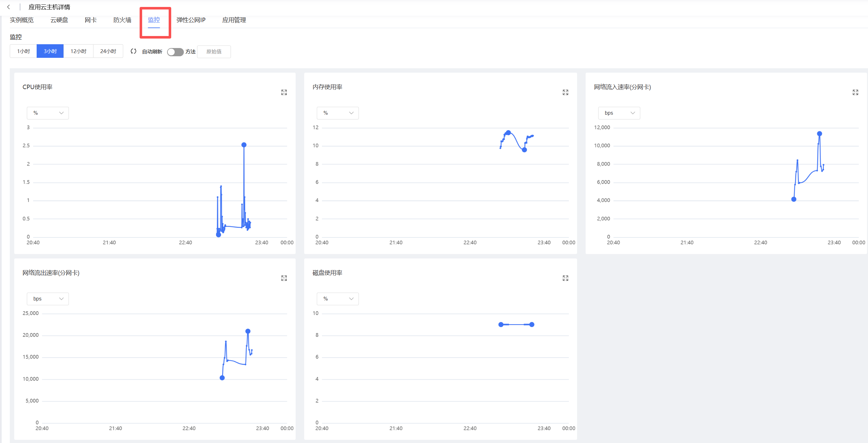The width and height of the screenshot is (868, 443).
Task: Select the 12小时 time range
Action: pyautogui.click(x=79, y=51)
